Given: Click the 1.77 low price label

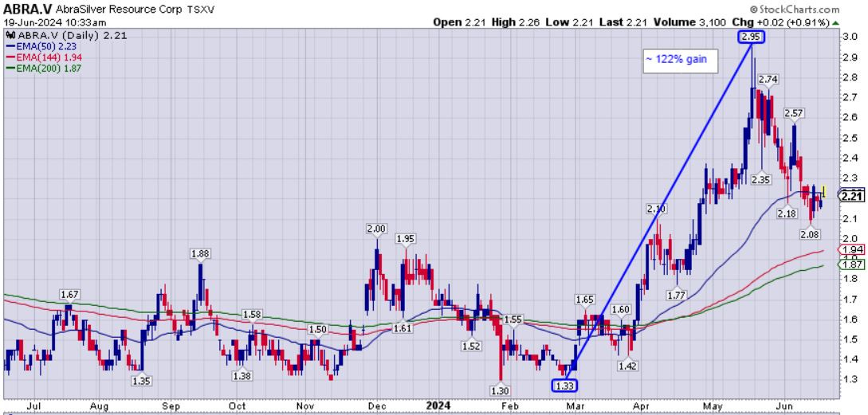Looking at the screenshot, I should pos(677,295).
